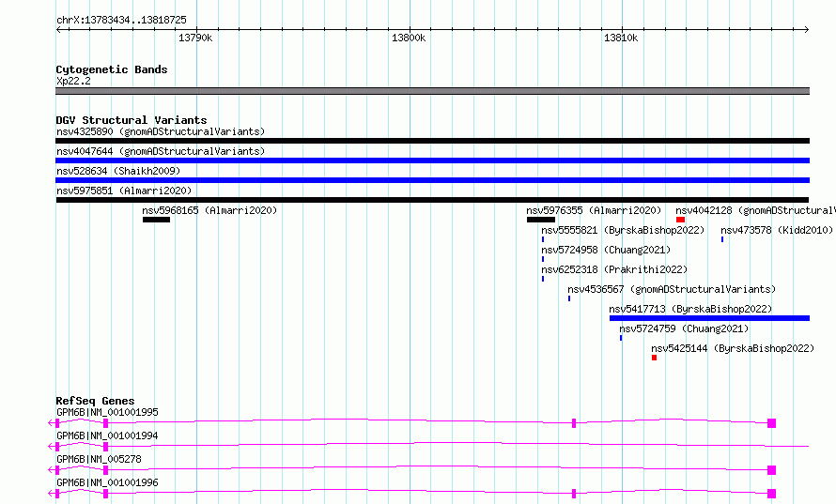Select the nsv5976355 (Almarri2020) label
Screen dimensions: 836x504
(x=594, y=210)
